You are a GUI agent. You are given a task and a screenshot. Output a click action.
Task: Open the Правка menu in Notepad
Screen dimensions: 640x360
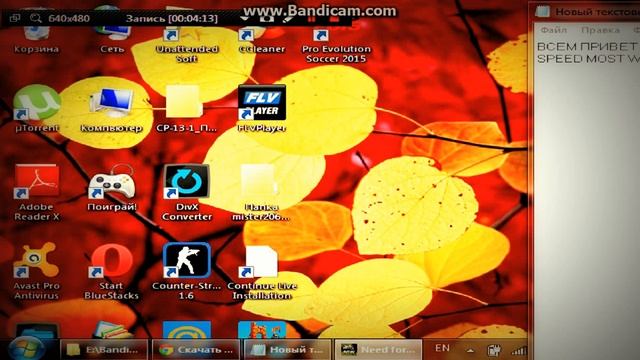[x=600, y=30]
